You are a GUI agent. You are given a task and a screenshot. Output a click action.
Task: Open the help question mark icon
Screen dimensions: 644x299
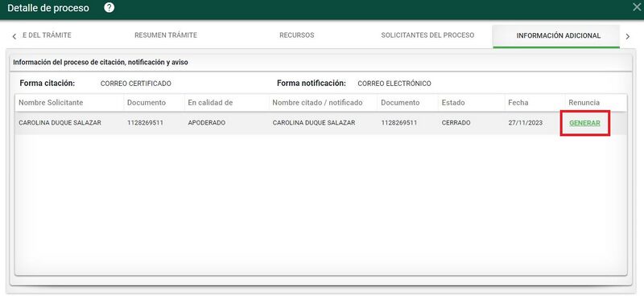click(x=109, y=8)
